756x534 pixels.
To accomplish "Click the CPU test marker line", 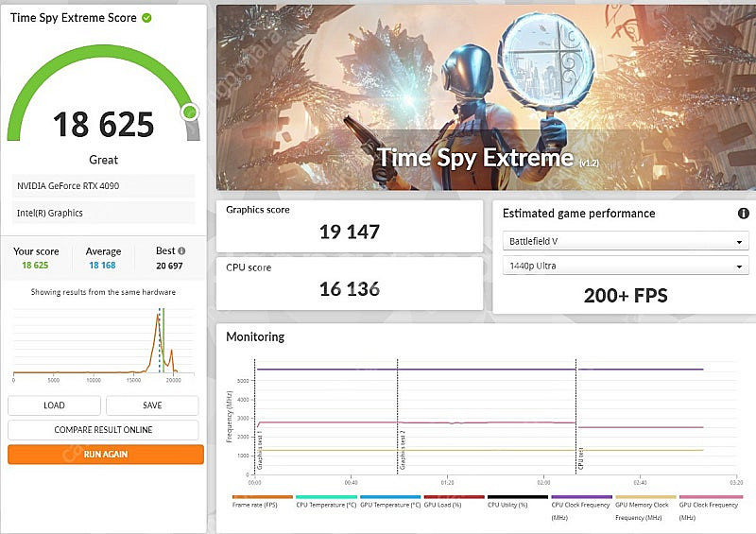I will [x=576, y=416].
